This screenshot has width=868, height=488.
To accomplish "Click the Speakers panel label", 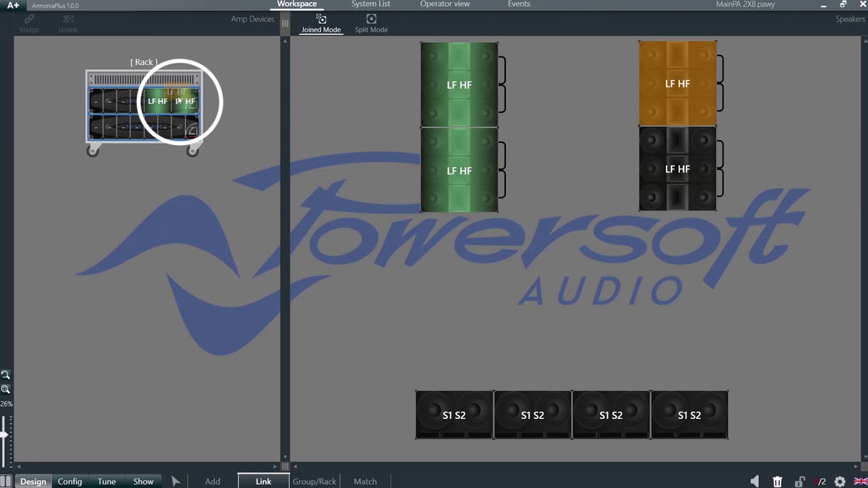I will 850,19.
